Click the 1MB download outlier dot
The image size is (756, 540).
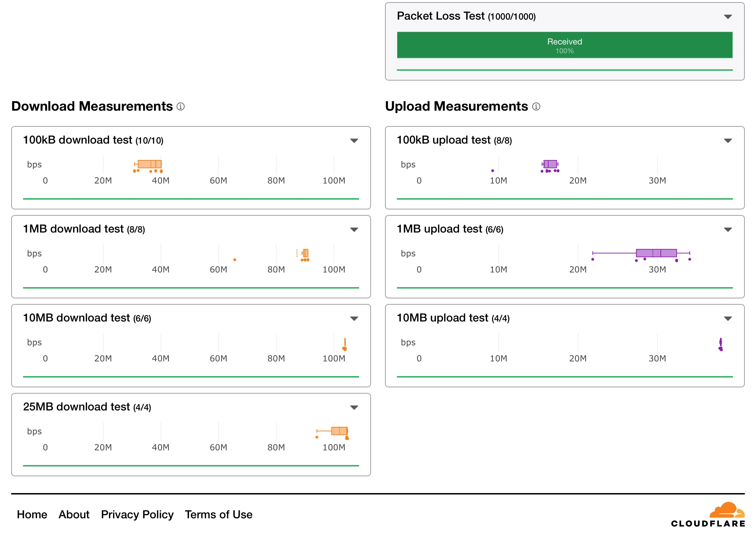tap(234, 260)
